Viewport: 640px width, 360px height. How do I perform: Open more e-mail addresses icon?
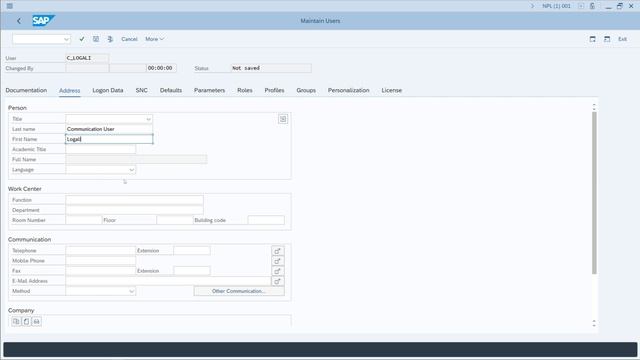[x=278, y=282]
